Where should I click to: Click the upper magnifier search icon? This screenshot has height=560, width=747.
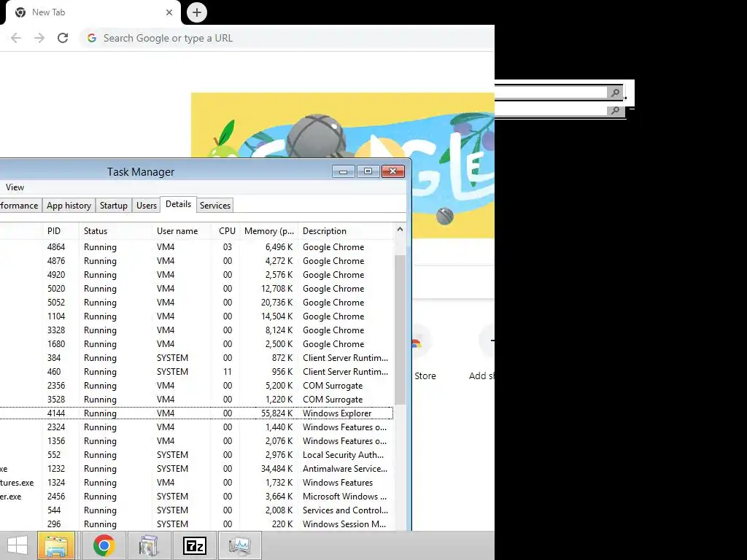pyautogui.click(x=615, y=93)
